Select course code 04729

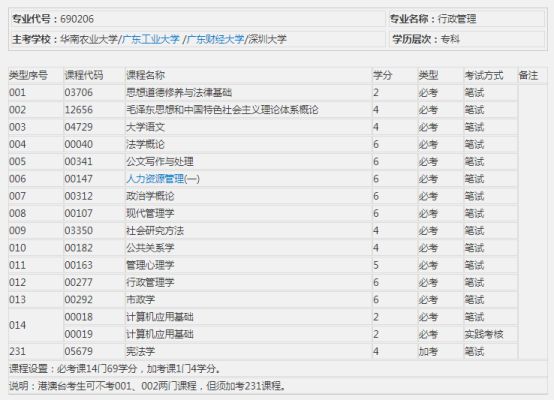(78, 127)
